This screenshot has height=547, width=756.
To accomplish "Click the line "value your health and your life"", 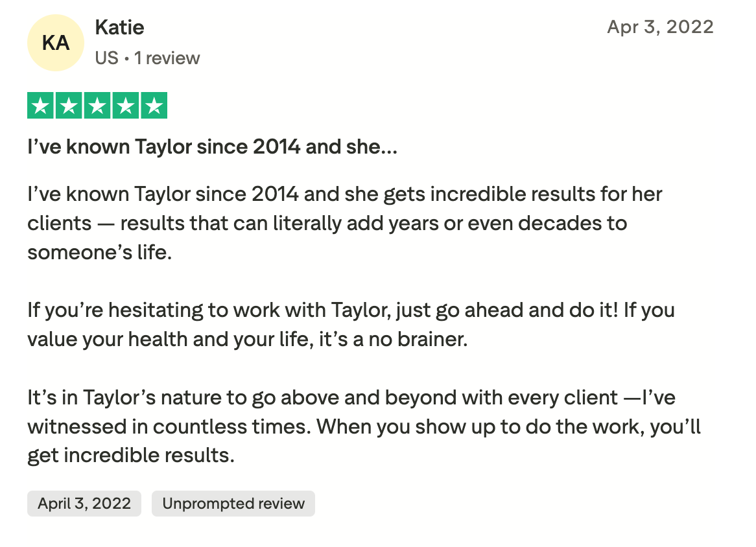I will point(247,339).
